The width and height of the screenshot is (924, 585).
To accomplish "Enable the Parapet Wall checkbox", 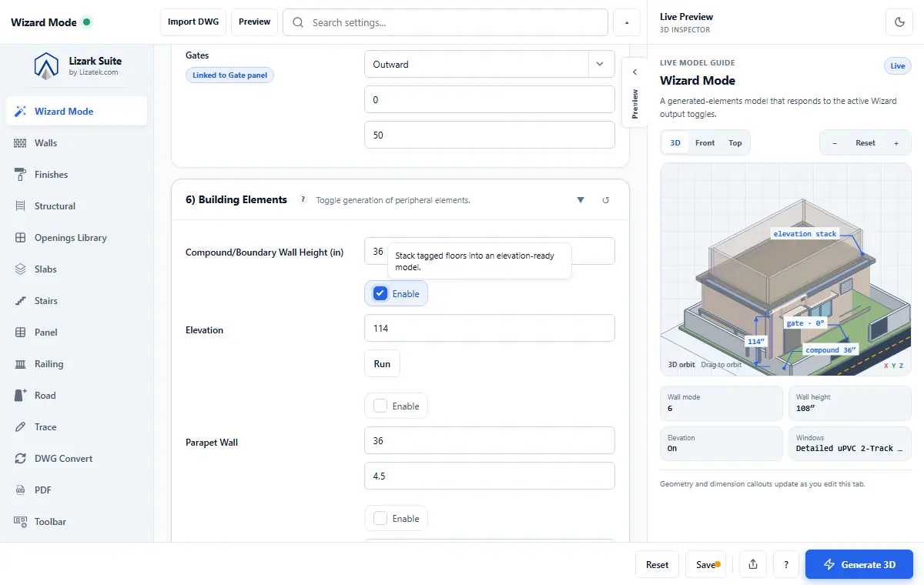I will [380, 406].
